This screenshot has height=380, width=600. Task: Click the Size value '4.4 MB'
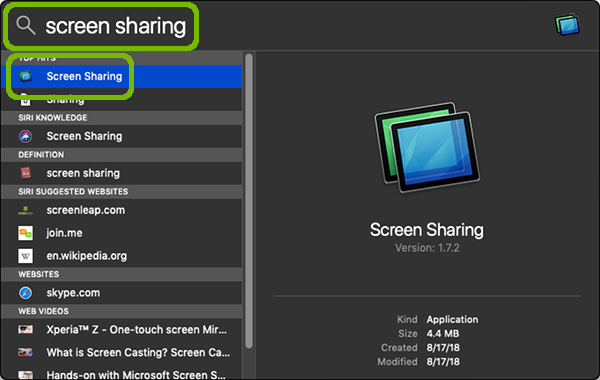(x=443, y=334)
